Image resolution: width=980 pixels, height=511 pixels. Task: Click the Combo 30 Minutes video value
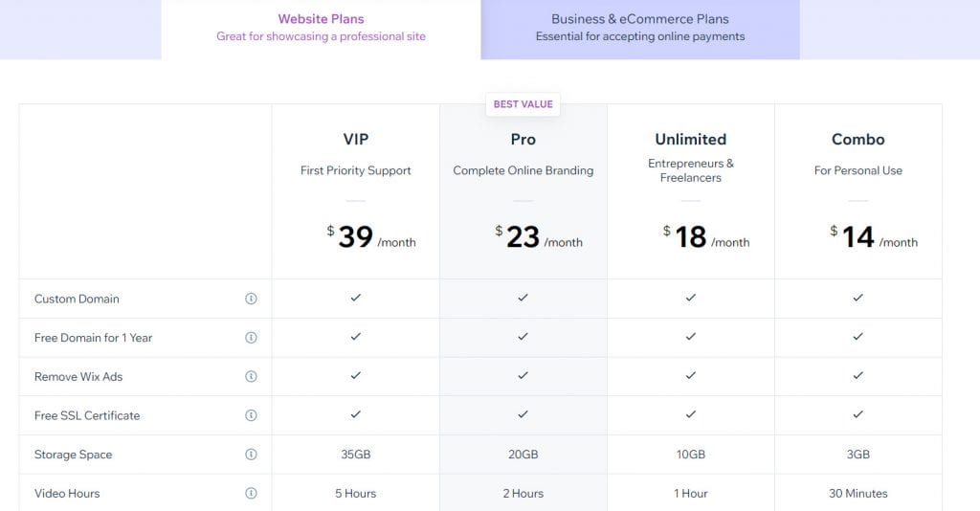pyautogui.click(x=858, y=493)
